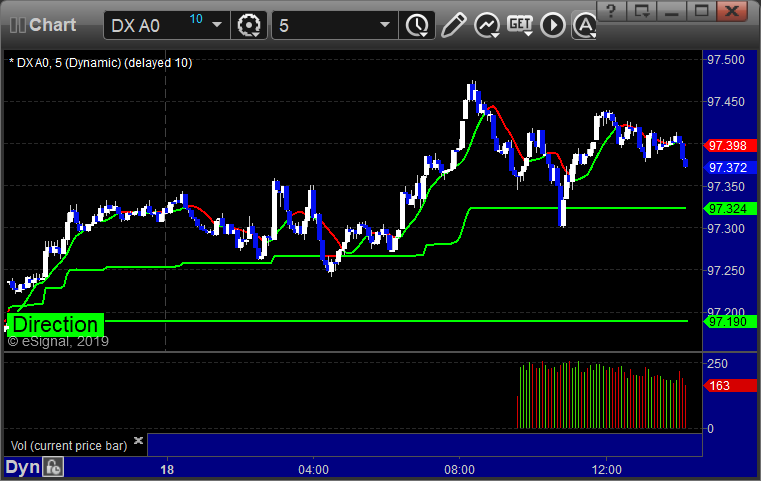Click the Dyn mode button

click(22, 467)
